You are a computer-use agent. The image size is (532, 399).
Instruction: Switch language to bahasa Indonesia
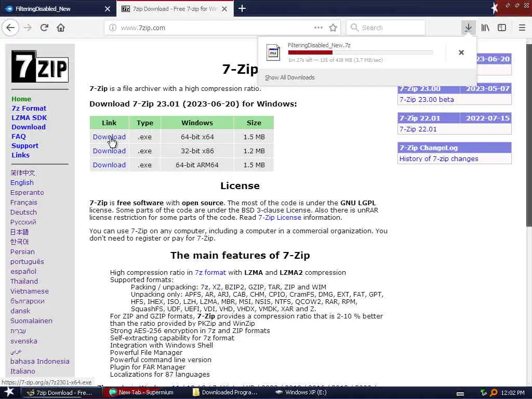pyautogui.click(x=39, y=361)
